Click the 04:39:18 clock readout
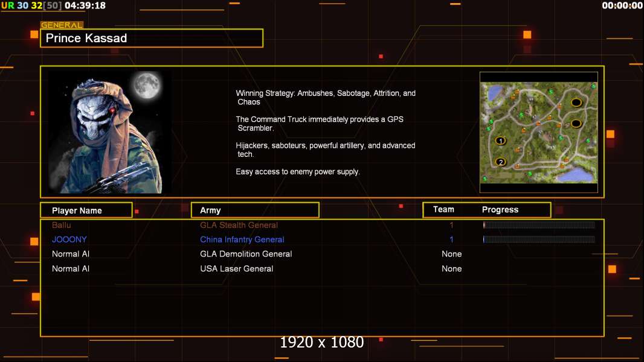 [x=85, y=5]
